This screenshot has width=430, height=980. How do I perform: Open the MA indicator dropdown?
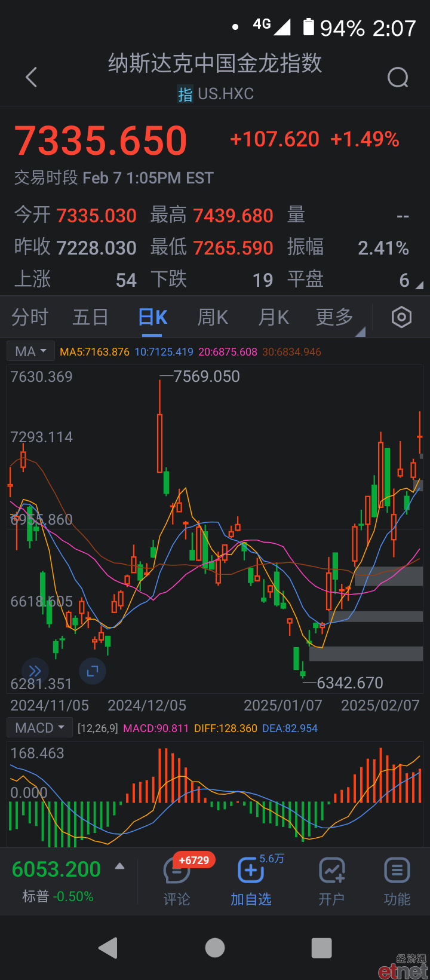pos(30,351)
